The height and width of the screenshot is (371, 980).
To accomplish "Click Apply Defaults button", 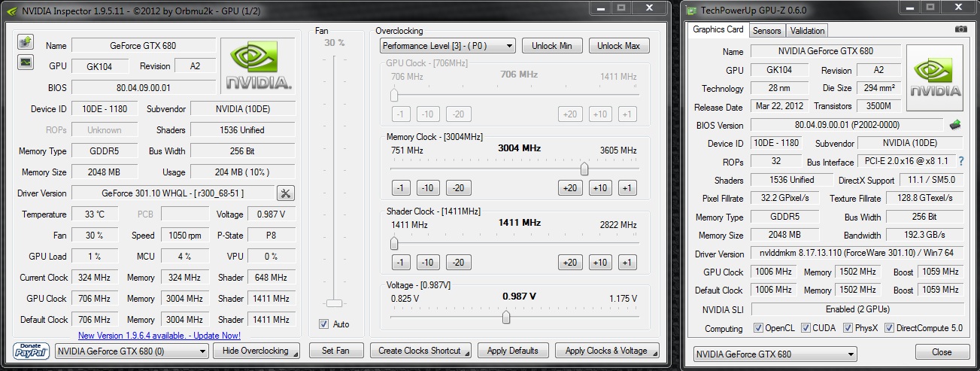I will point(512,351).
